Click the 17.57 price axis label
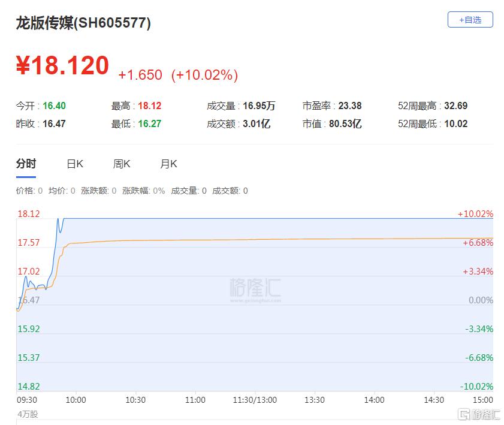 (x=29, y=243)
